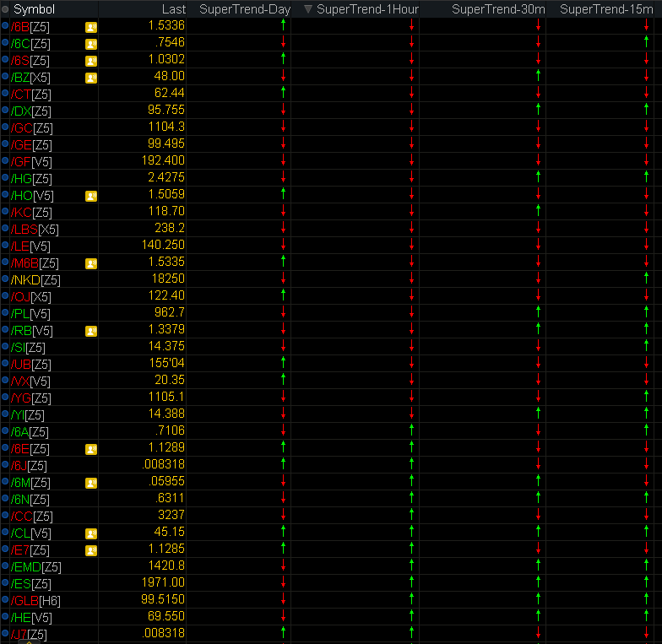This screenshot has width=662, height=644.
Task: Select the /HG[Z5] symbol
Action: click(x=31, y=179)
